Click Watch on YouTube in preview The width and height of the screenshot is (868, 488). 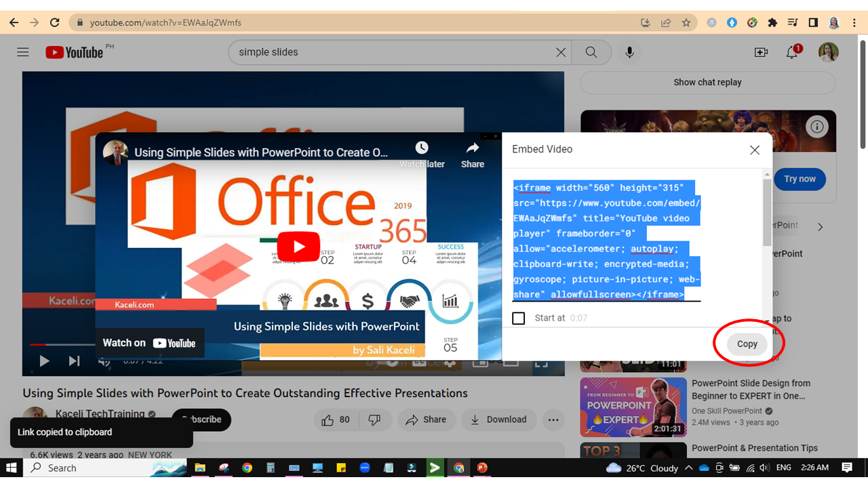(149, 343)
